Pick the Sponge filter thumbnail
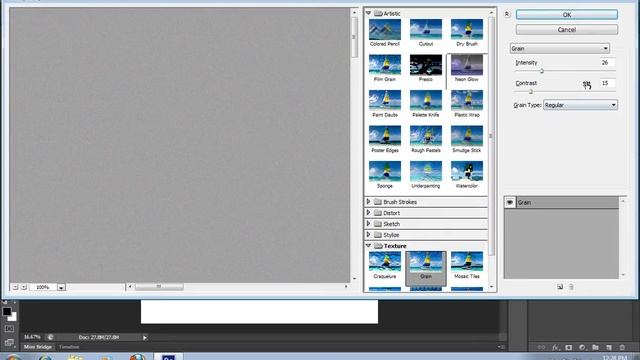The image size is (640, 360). pyautogui.click(x=384, y=171)
